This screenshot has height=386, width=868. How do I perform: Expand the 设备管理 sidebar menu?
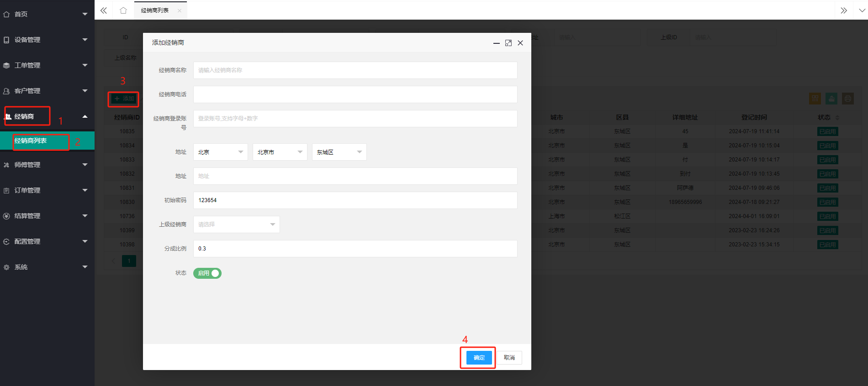(x=47, y=40)
